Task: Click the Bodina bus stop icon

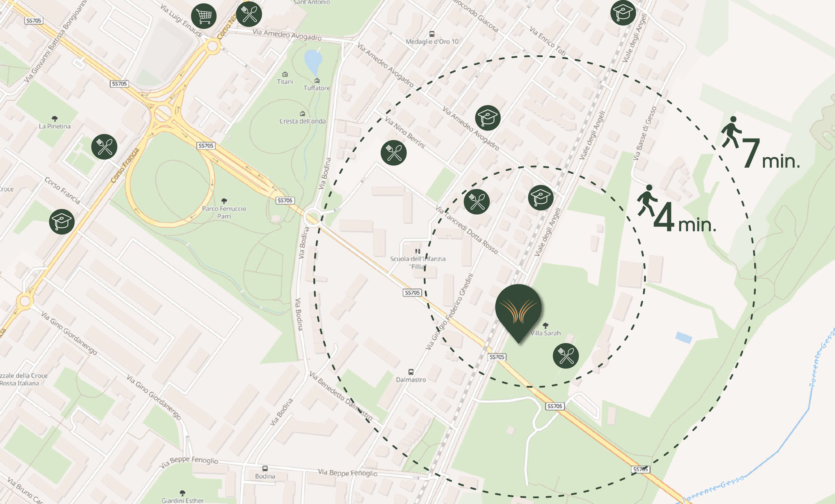Action: pyautogui.click(x=265, y=468)
